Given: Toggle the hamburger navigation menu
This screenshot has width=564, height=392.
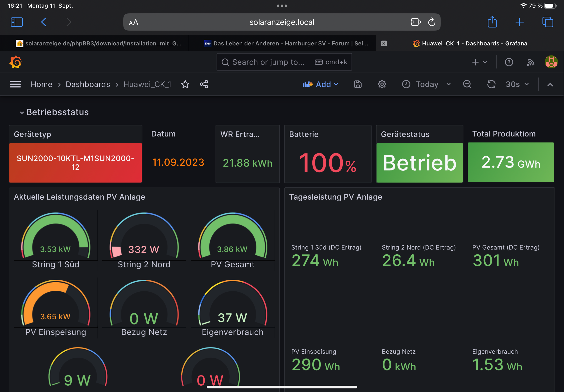Looking at the screenshot, I should point(15,84).
